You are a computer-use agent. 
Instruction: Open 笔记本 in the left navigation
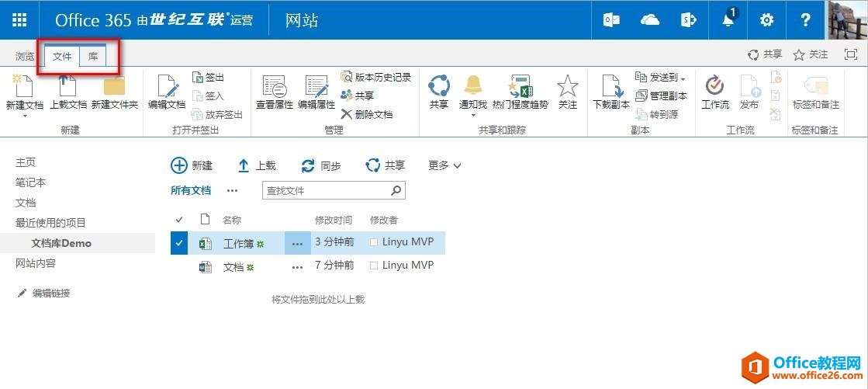click(x=30, y=182)
